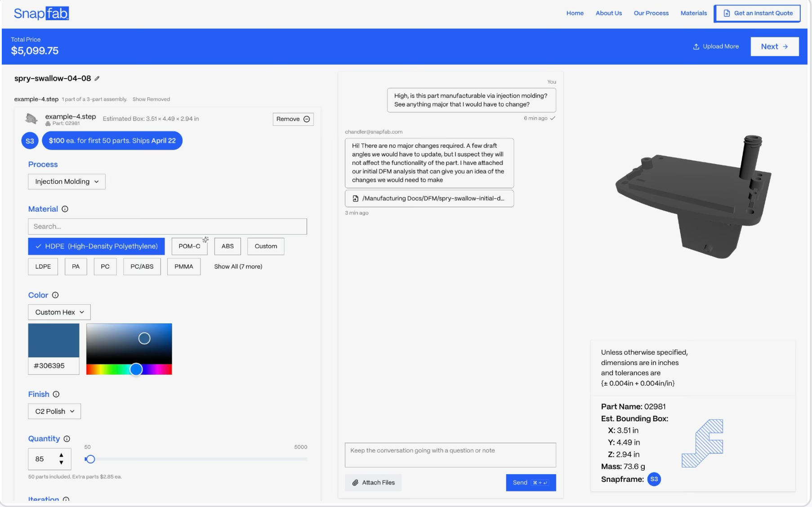This screenshot has width=812, height=507.
Task: Select the ABS material chip
Action: (228, 246)
